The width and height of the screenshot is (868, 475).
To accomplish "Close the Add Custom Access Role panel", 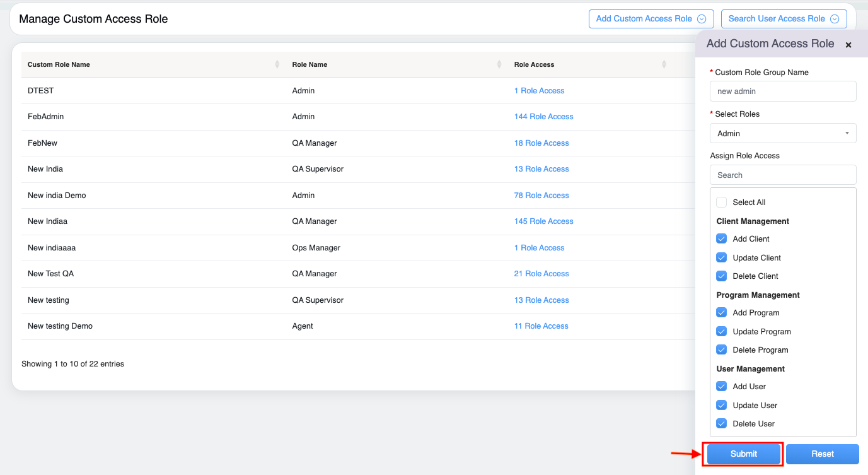I will click(848, 45).
